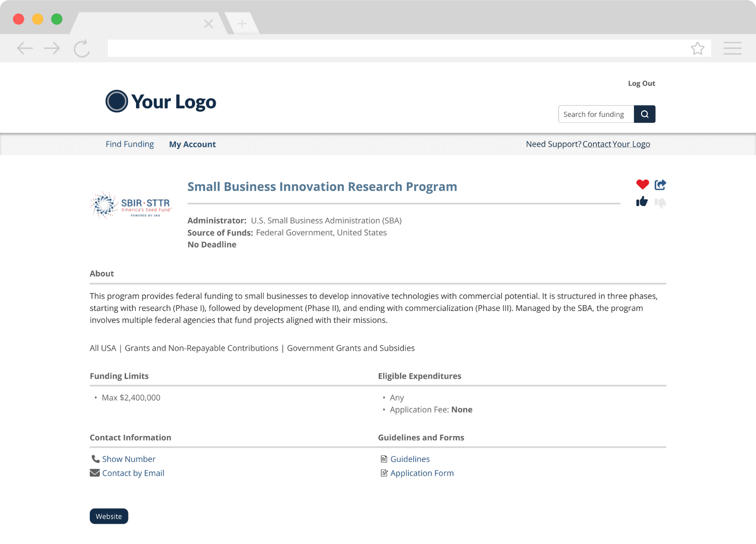This screenshot has height=544, width=756.
Task: Click the Search for funding input field
Action: 595,114
